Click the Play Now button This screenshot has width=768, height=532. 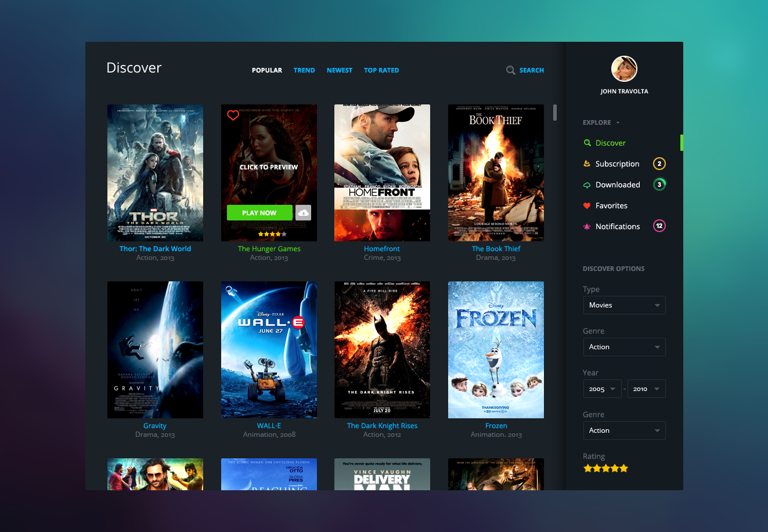point(259,213)
